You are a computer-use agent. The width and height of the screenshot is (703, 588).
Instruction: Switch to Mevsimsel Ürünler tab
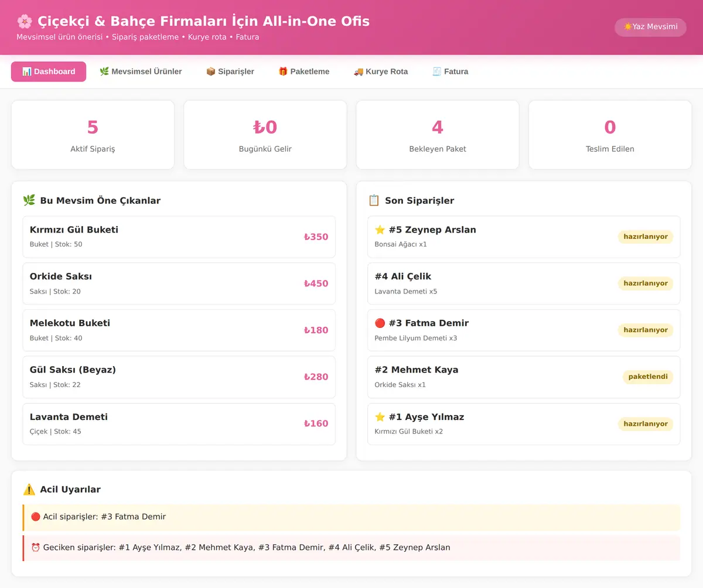coord(141,71)
